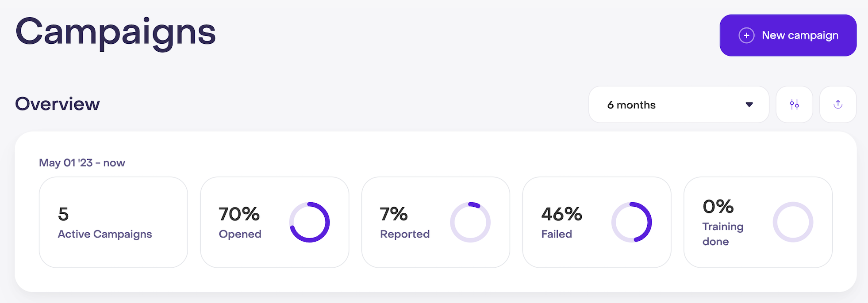
Task: Click the plus icon inside New campaign button
Action: (x=746, y=35)
